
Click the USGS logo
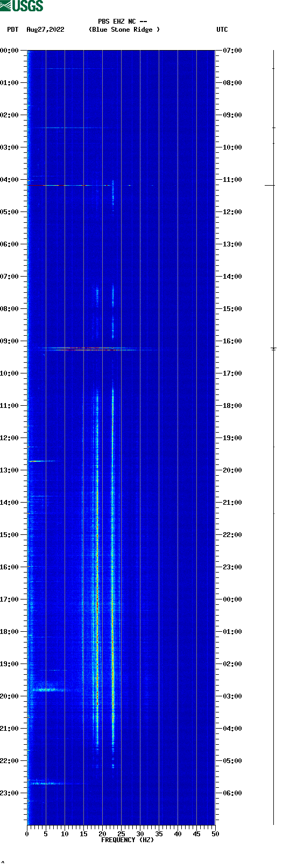coord(22,6)
